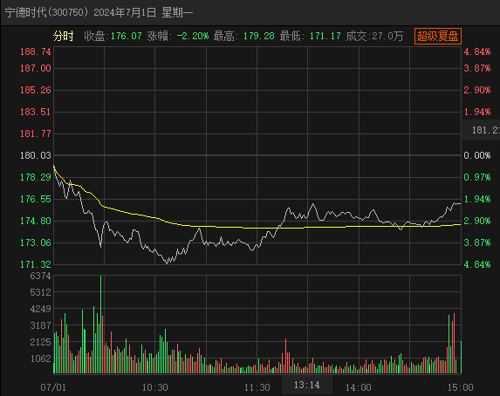This screenshot has width=500, height=396.
Task: Click the 收盘 176.07 closing price value
Action: pyautogui.click(x=126, y=36)
